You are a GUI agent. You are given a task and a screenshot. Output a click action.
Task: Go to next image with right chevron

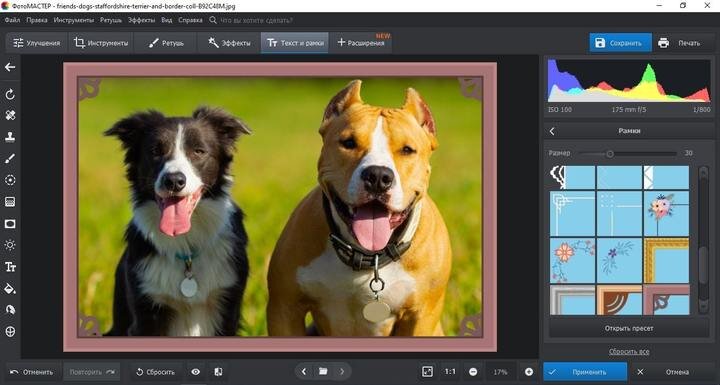tap(342, 371)
